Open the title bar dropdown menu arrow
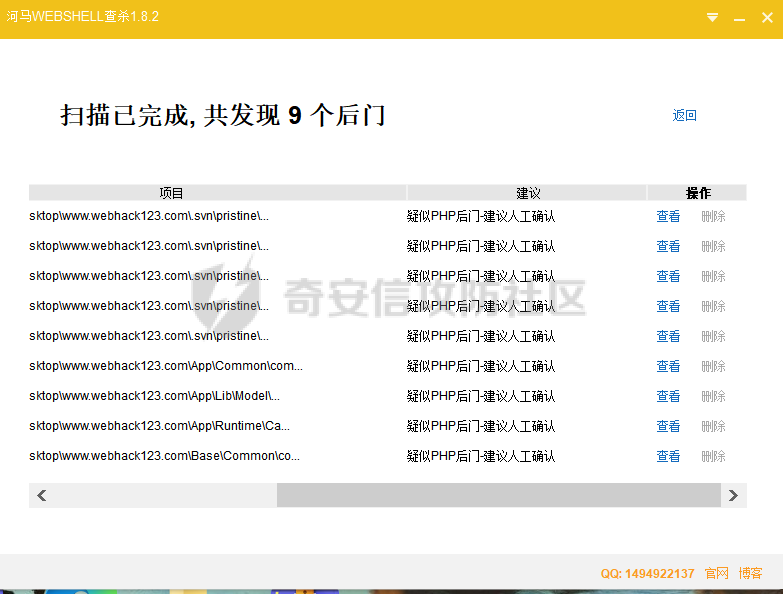Image resolution: width=783 pixels, height=594 pixels. (x=712, y=18)
